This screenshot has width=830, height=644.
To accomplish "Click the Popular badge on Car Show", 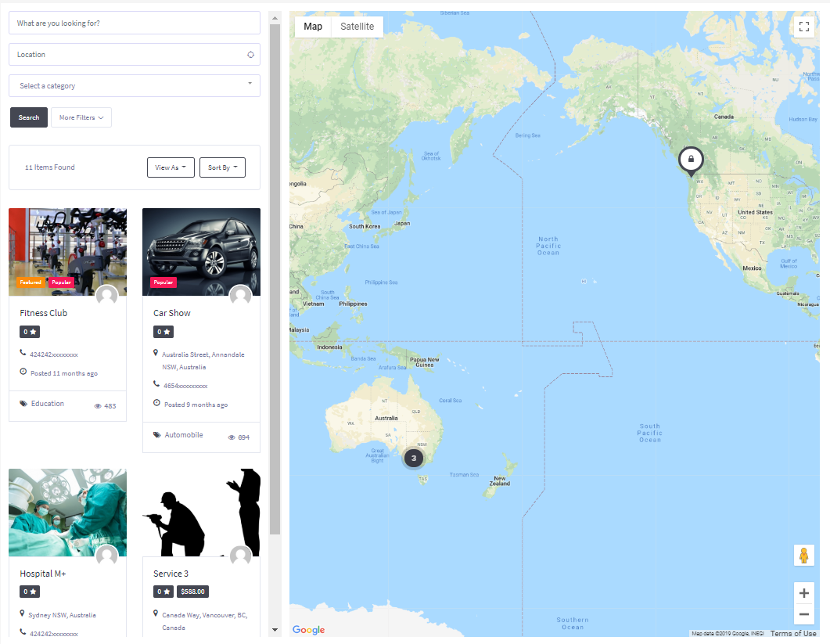I will [163, 282].
